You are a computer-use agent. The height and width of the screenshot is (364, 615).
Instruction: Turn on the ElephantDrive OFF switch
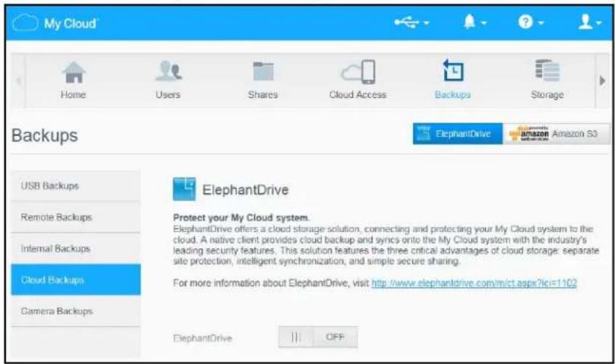(318, 337)
